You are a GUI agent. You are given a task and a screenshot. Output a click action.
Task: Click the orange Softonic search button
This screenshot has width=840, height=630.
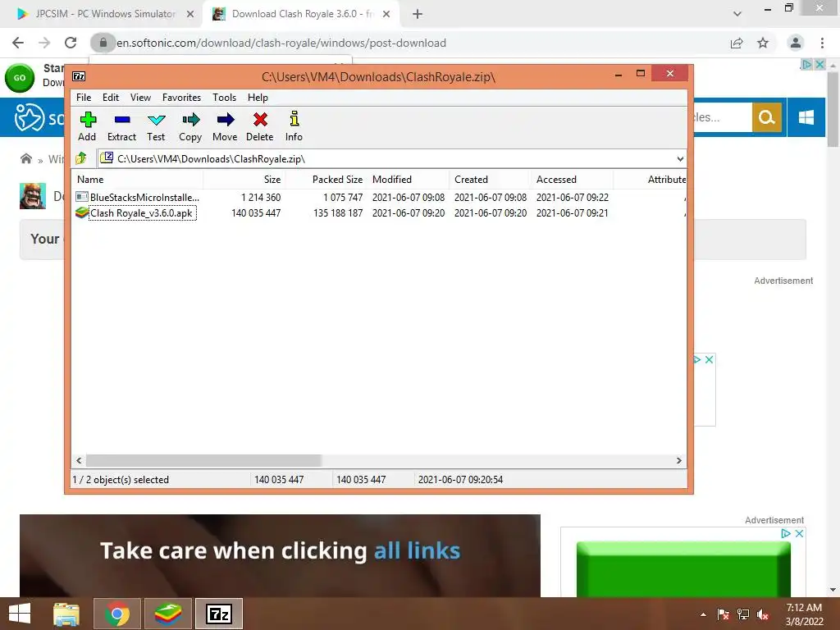tap(767, 117)
